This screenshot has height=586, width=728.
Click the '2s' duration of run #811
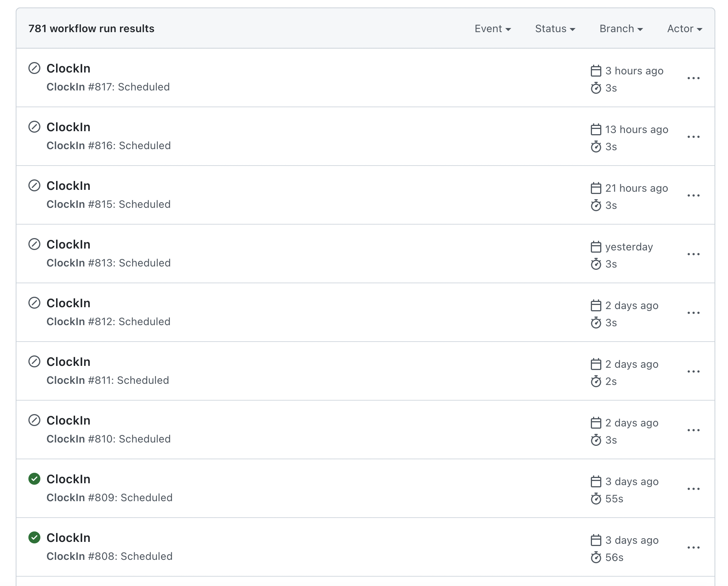pyautogui.click(x=611, y=382)
